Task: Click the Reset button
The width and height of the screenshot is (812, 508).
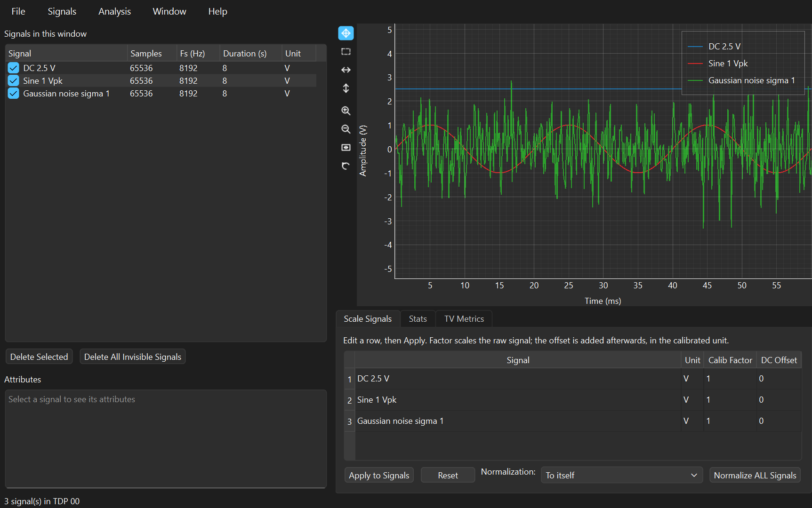Action: tap(448, 476)
